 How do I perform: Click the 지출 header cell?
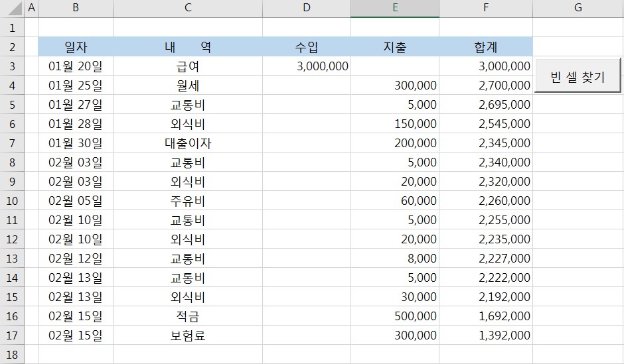coord(395,47)
